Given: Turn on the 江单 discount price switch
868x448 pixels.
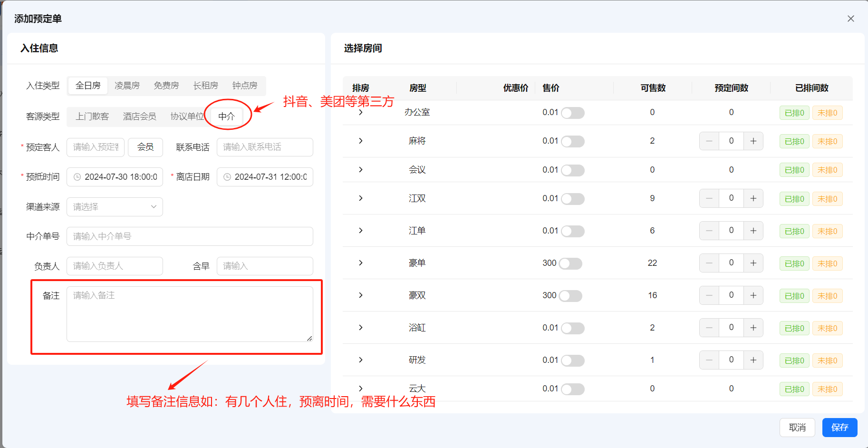Looking at the screenshot, I should tap(572, 231).
